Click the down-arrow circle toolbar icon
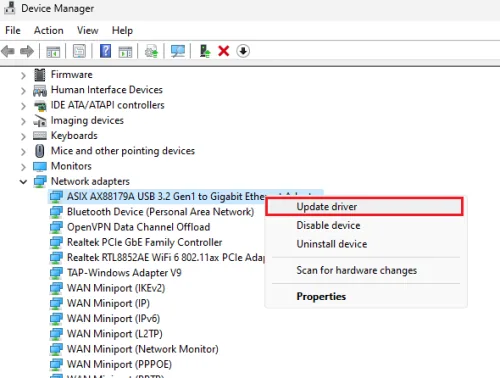The height and width of the screenshot is (378, 500). tap(243, 51)
